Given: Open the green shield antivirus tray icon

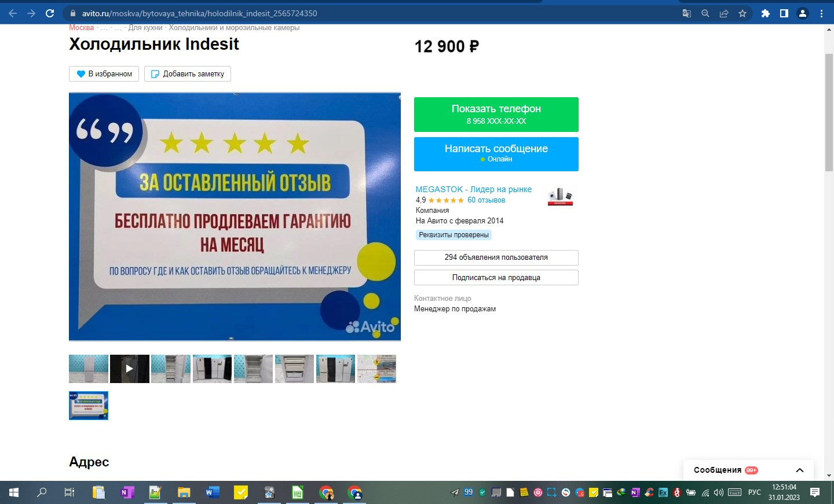Looking at the screenshot, I should pos(482,492).
